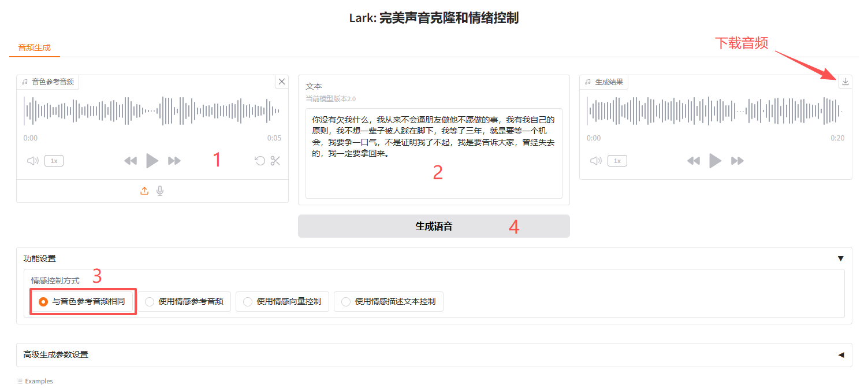Select 使用情感描述文本控制 option
The height and width of the screenshot is (388, 868).
pos(389,301)
